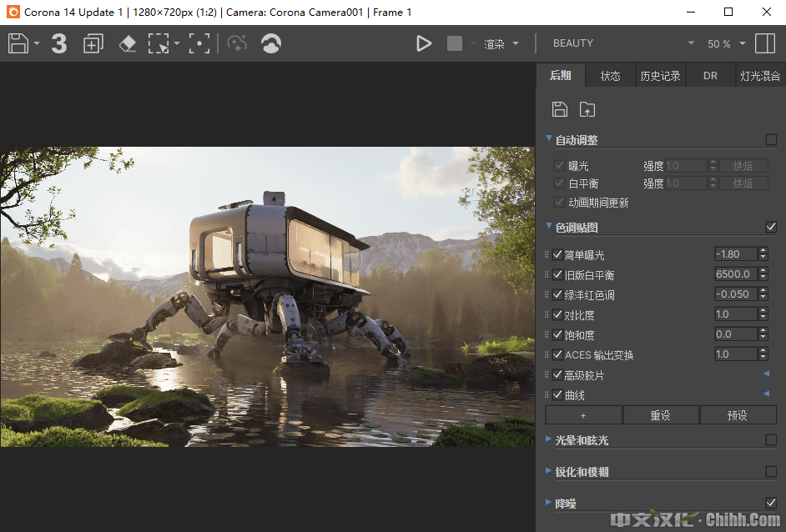This screenshot has width=786, height=532.
Task: Switch to the 历史记录 tab
Action: point(660,76)
